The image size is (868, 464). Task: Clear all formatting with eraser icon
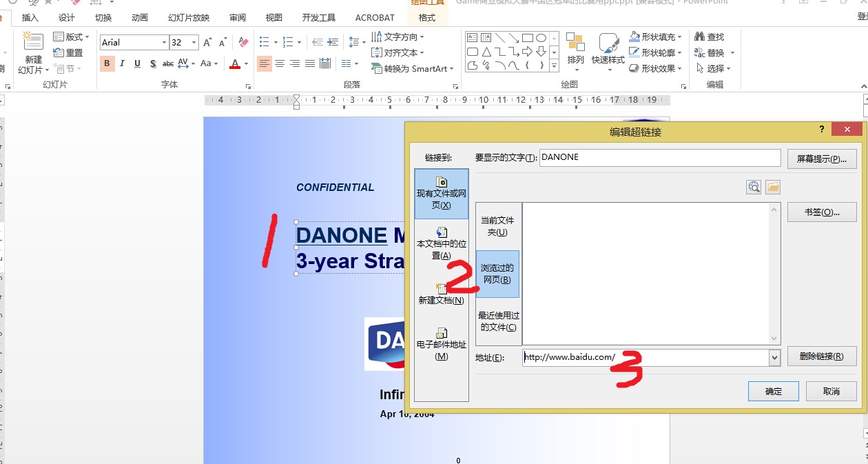(x=243, y=43)
